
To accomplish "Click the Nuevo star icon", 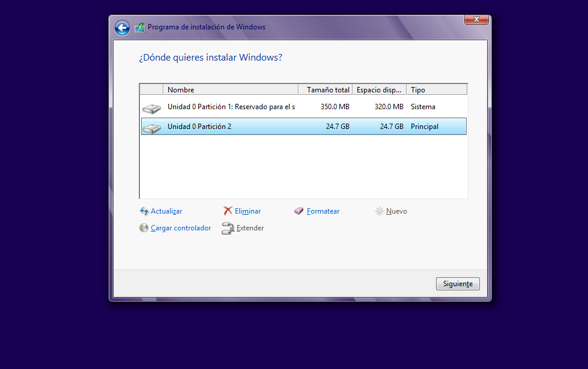I will (x=379, y=211).
